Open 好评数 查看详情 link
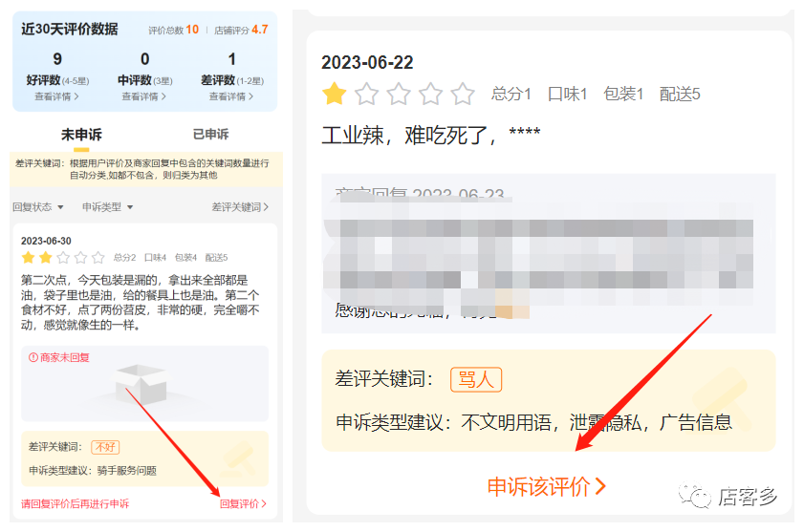The height and width of the screenshot is (532, 804). (x=57, y=96)
